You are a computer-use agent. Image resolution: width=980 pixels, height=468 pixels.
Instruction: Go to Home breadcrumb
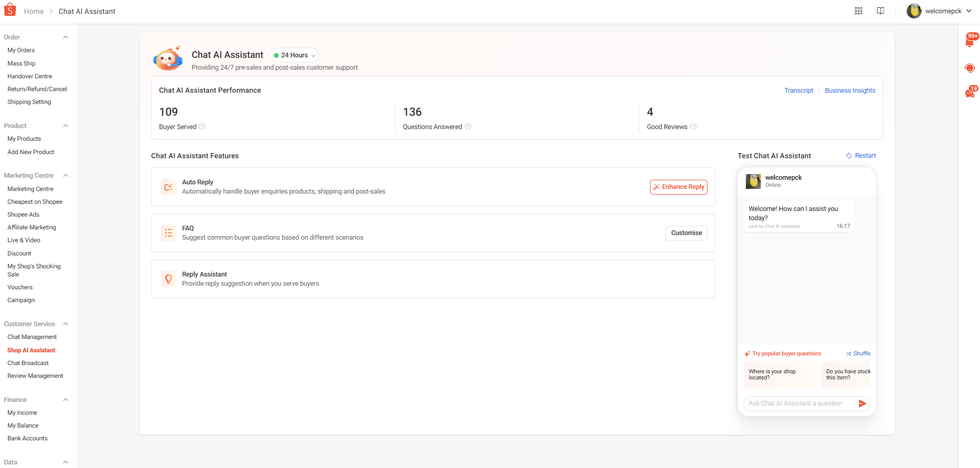[34, 11]
